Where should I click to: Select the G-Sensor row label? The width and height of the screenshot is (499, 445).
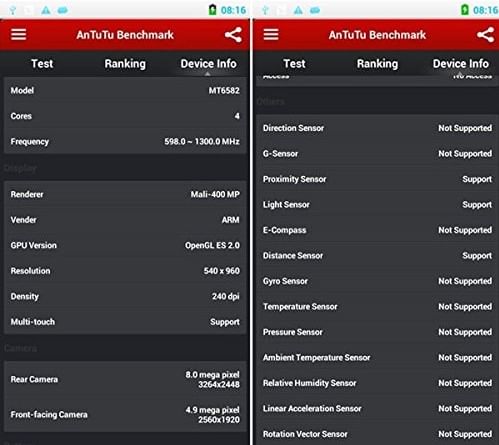(x=280, y=154)
